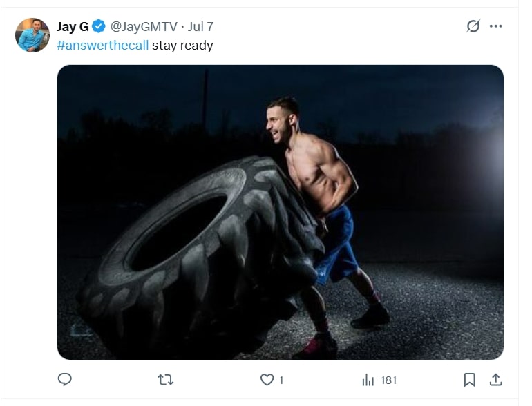This screenshot has height=406, width=532.
Task: Open the repost arrows menu
Action: point(166,380)
